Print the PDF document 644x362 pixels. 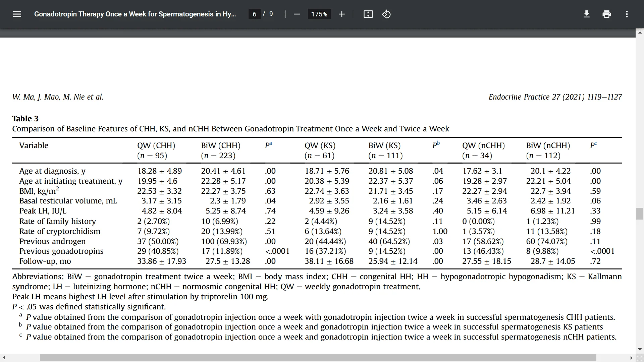click(x=606, y=14)
